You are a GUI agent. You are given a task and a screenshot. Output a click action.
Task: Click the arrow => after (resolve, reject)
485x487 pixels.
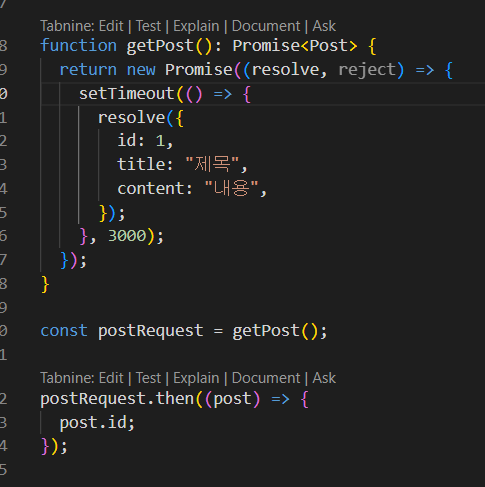425,70
